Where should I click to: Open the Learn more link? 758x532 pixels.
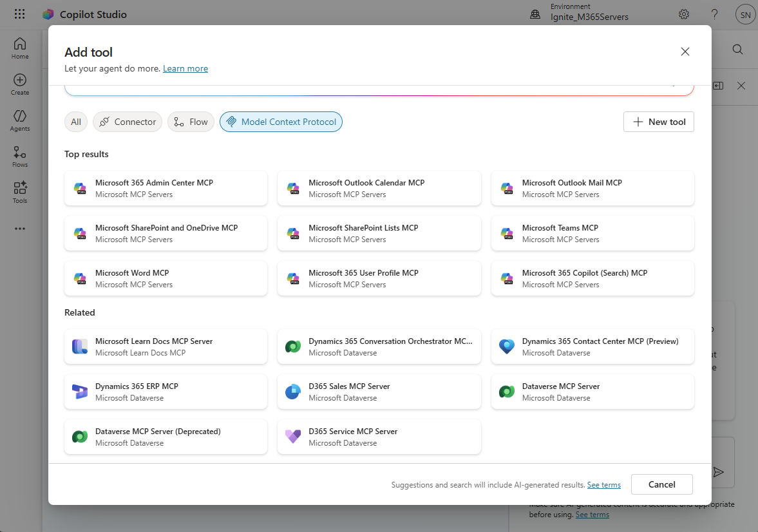point(185,68)
